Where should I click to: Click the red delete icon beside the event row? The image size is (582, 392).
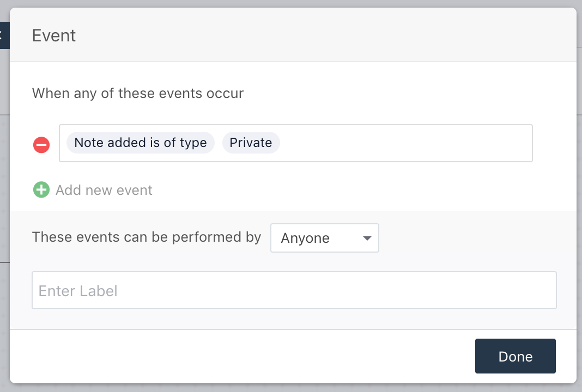coord(41,144)
